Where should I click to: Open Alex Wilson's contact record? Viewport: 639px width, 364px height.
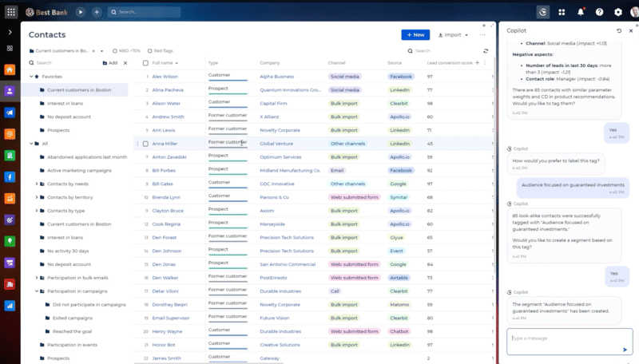(x=166, y=77)
